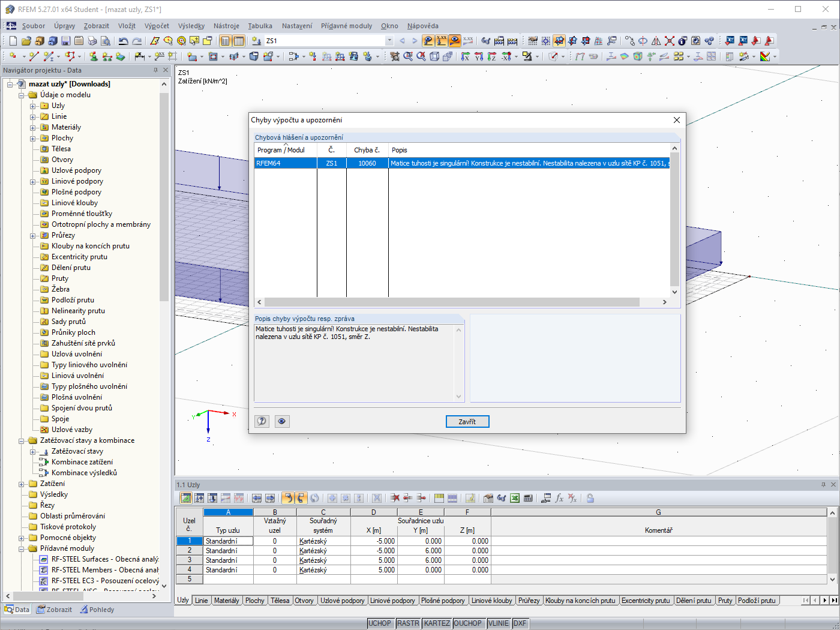Select Uzlové podpory in the navigator
This screenshot has height=630, width=840.
pos(76,170)
